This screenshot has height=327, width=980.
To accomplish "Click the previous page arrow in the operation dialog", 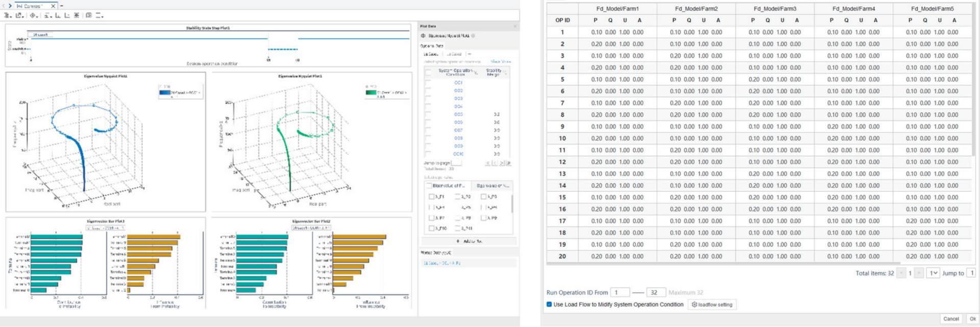I will (902, 273).
